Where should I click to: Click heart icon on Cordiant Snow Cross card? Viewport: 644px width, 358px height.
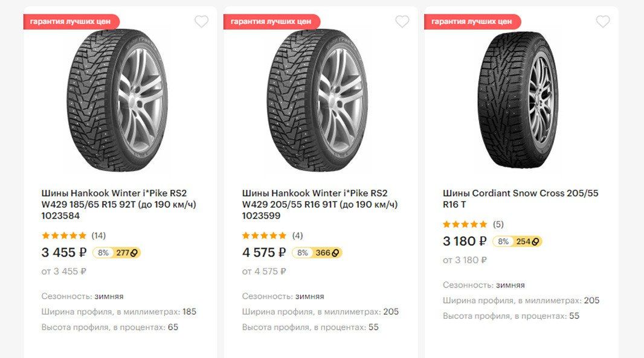(x=603, y=22)
